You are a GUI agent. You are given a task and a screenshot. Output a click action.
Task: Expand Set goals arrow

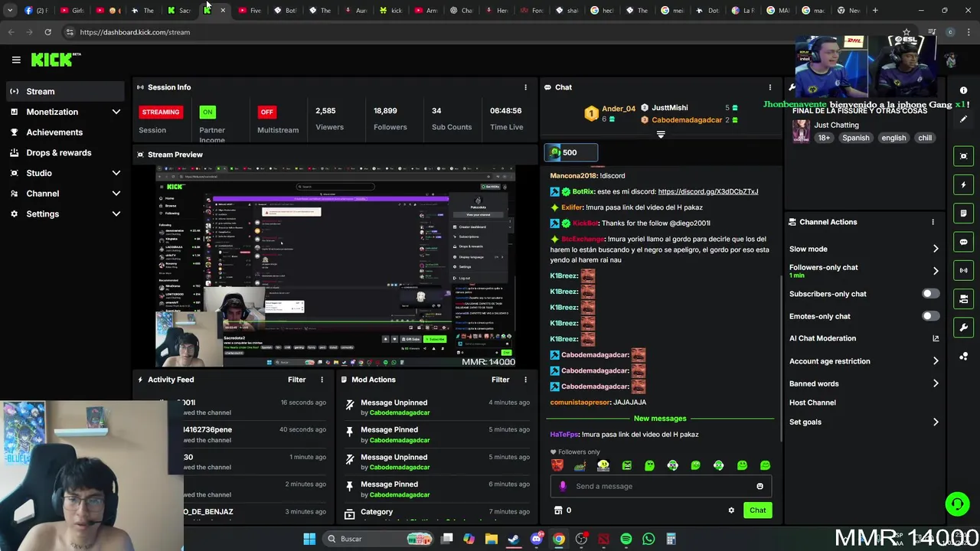click(x=936, y=422)
